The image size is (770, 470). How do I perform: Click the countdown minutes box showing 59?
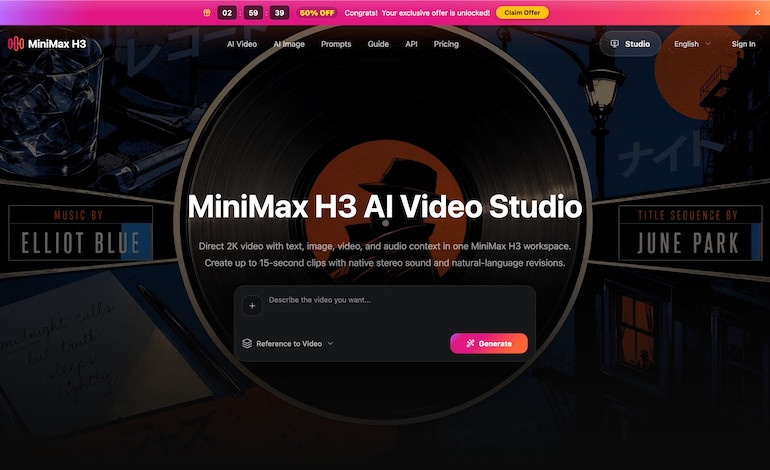(x=253, y=13)
